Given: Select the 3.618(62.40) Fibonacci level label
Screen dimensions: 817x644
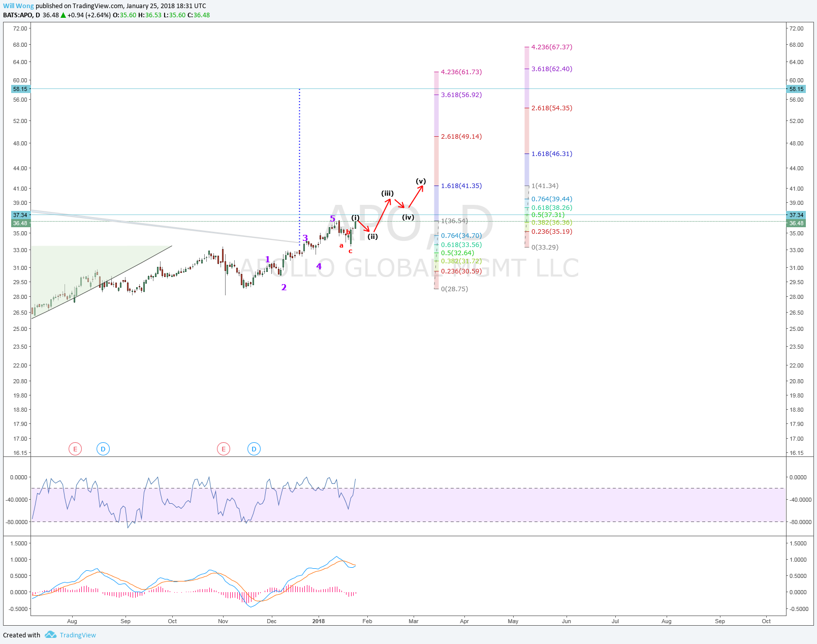Looking at the screenshot, I should [552, 69].
